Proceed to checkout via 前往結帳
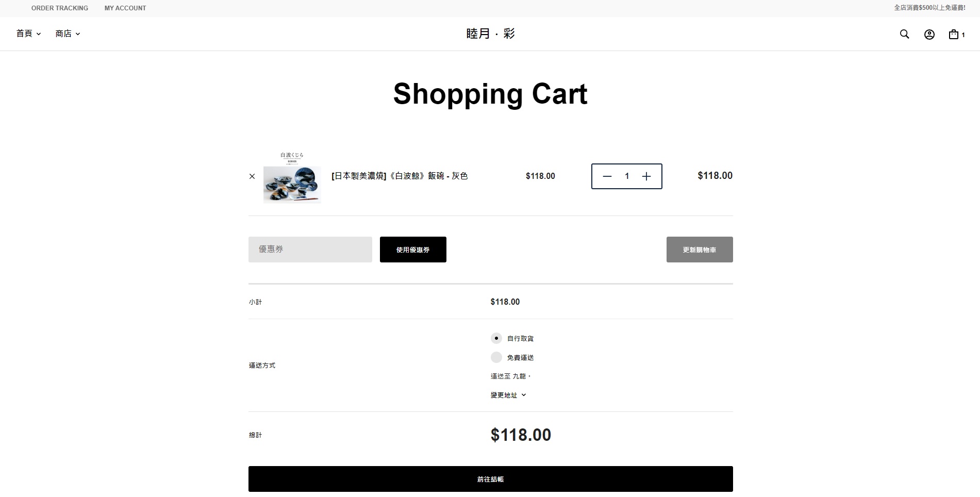This screenshot has width=980, height=497. point(490,479)
